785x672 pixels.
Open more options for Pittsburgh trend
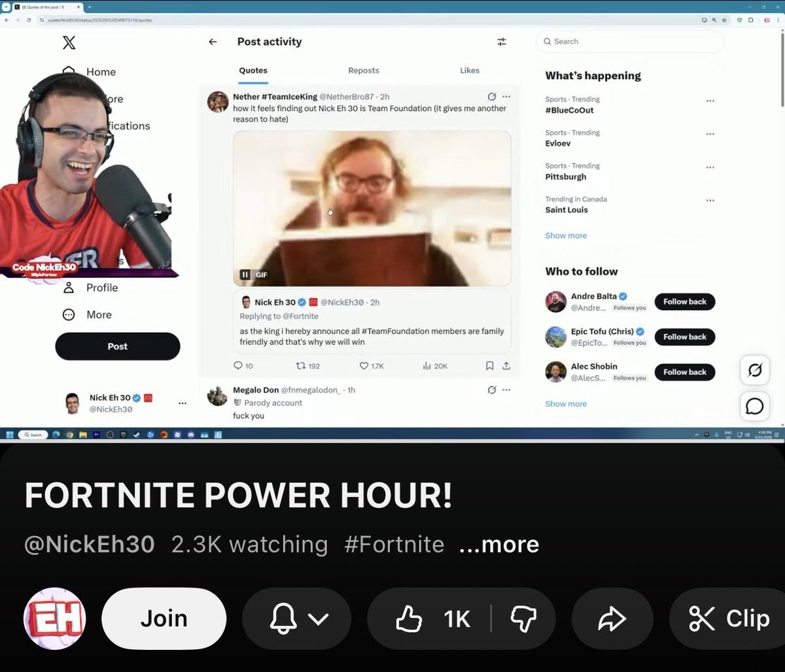[710, 167]
